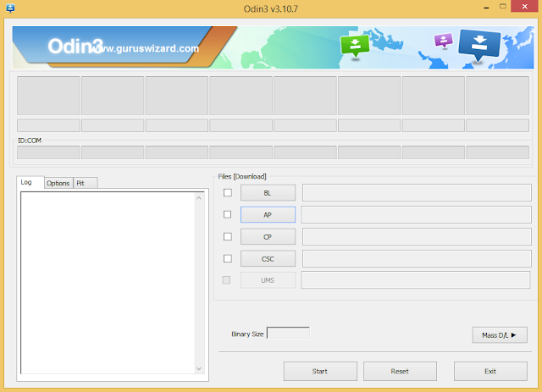
Task: Click the 'Binary Size' label
Action: tap(247, 334)
